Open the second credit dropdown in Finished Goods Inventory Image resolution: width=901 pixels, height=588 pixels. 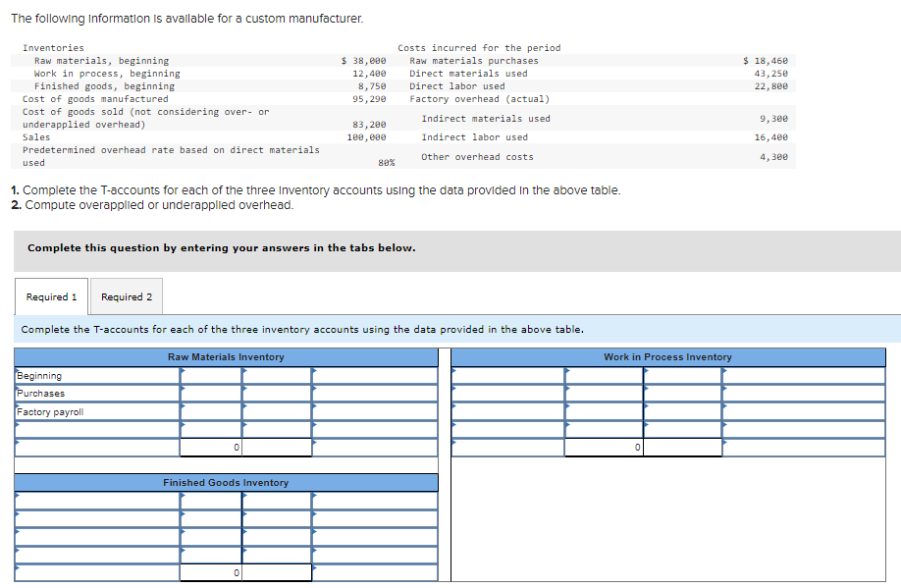point(244,513)
